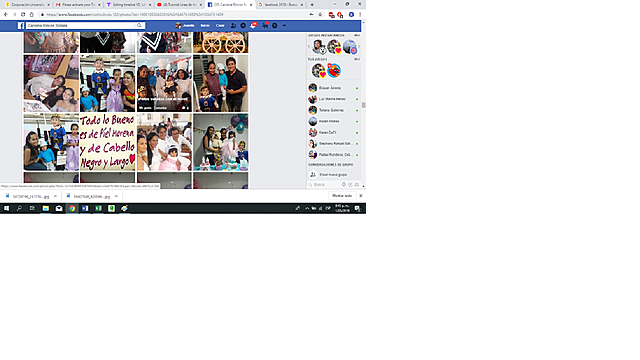Image resolution: width=640 pixels, height=360 pixels.
Task: Click the search magnifier in Facebook bar
Action: click(139, 25)
